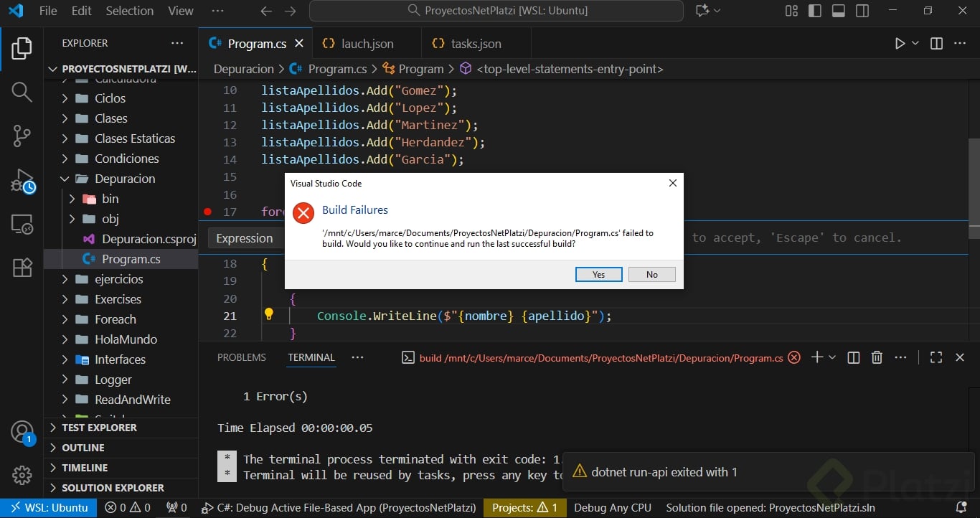Click No in the Build Failures dialog
Image resolution: width=980 pixels, height=518 pixels.
tap(652, 274)
